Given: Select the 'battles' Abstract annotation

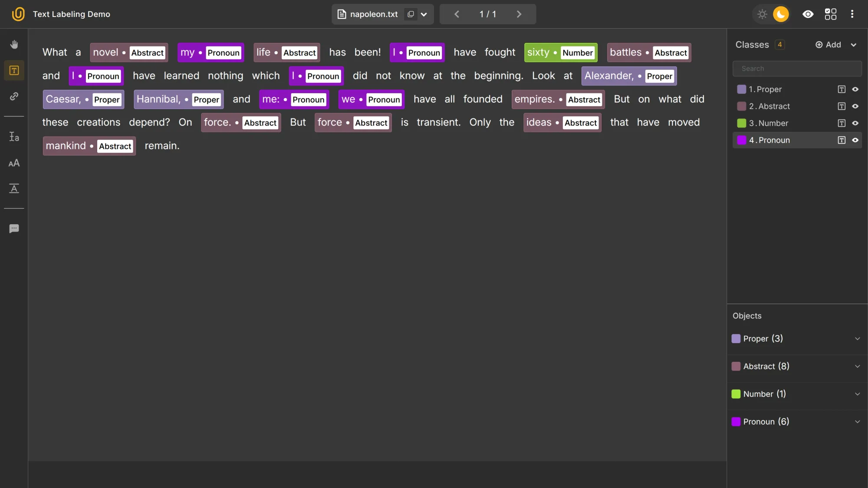Looking at the screenshot, I should click(649, 52).
